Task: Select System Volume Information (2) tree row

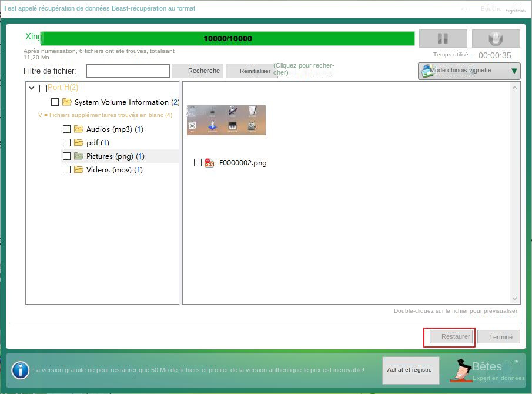Action: coord(115,102)
